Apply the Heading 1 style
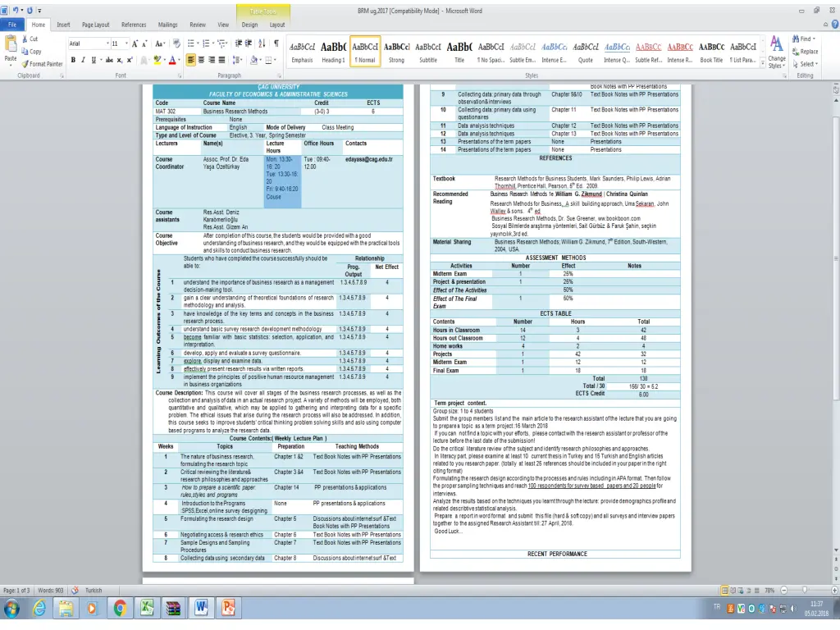840x630 pixels. [x=333, y=52]
